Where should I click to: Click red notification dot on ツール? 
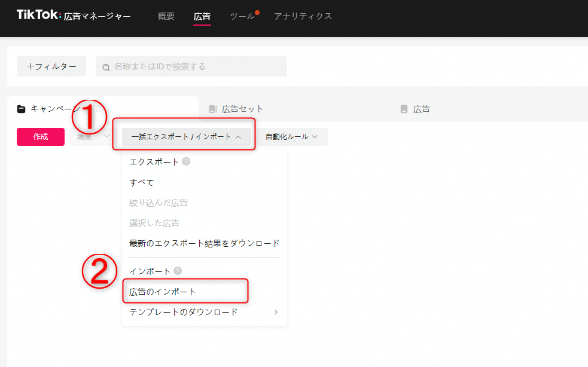[257, 12]
